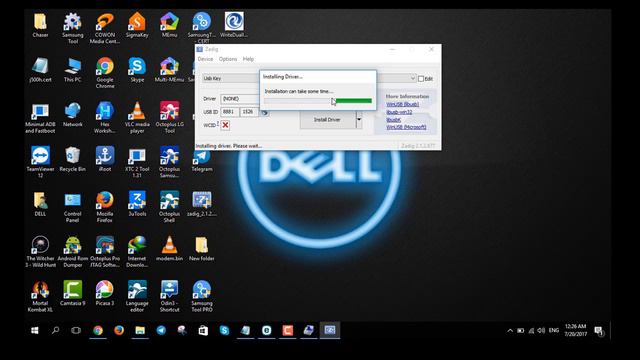
Task: Open the Windows Start menu
Action: [x=35, y=330]
